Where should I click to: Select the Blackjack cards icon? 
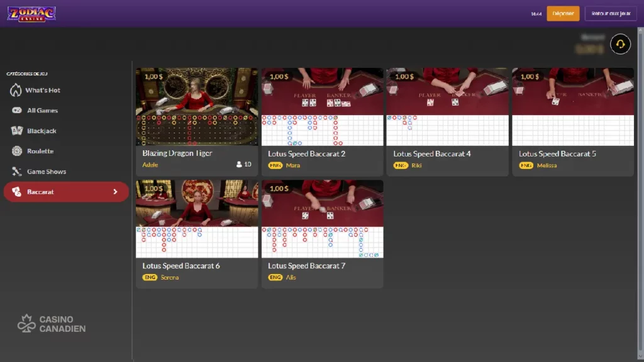[16, 131]
